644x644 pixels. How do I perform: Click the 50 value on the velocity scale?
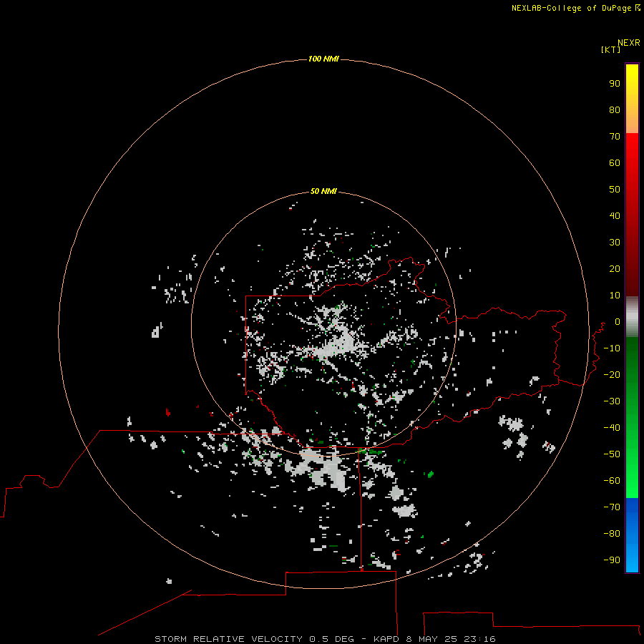(615, 190)
